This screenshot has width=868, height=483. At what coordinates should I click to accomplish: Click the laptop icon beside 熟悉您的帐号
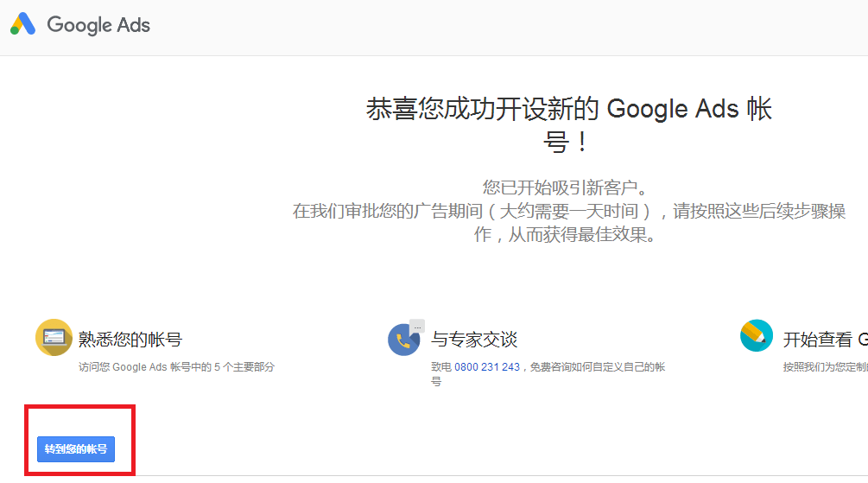tap(54, 337)
